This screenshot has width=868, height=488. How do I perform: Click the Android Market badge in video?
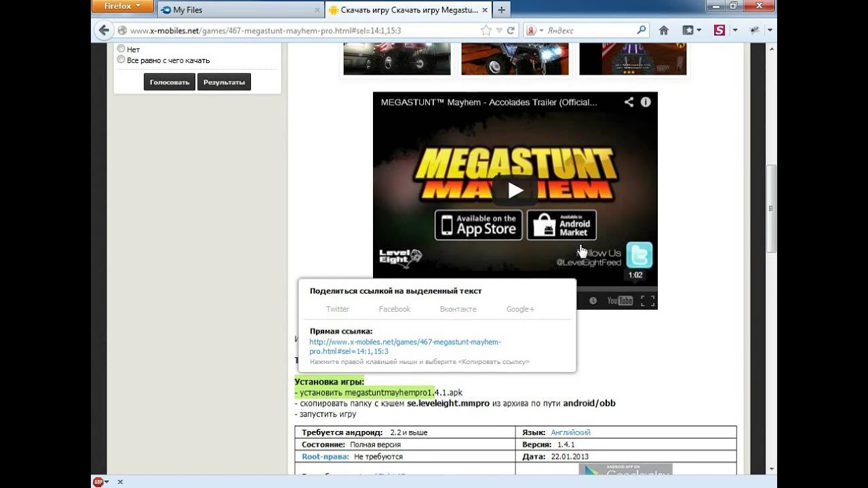(x=561, y=225)
